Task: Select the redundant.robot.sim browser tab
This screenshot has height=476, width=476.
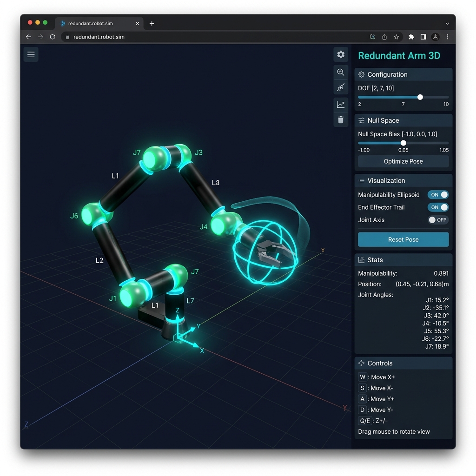Action: [96, 23]
